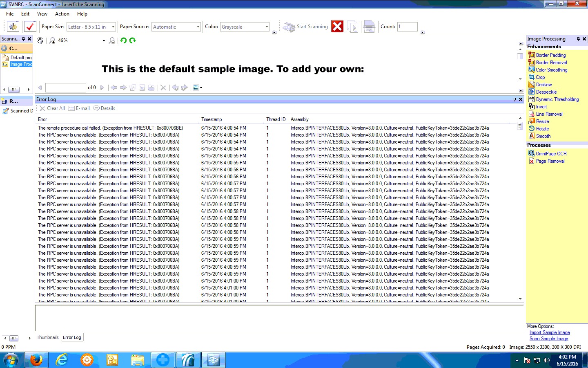Click Scan Sample Image link
Image resolution: width=588 pixels, height=368 pixels.
pos(549,339)
